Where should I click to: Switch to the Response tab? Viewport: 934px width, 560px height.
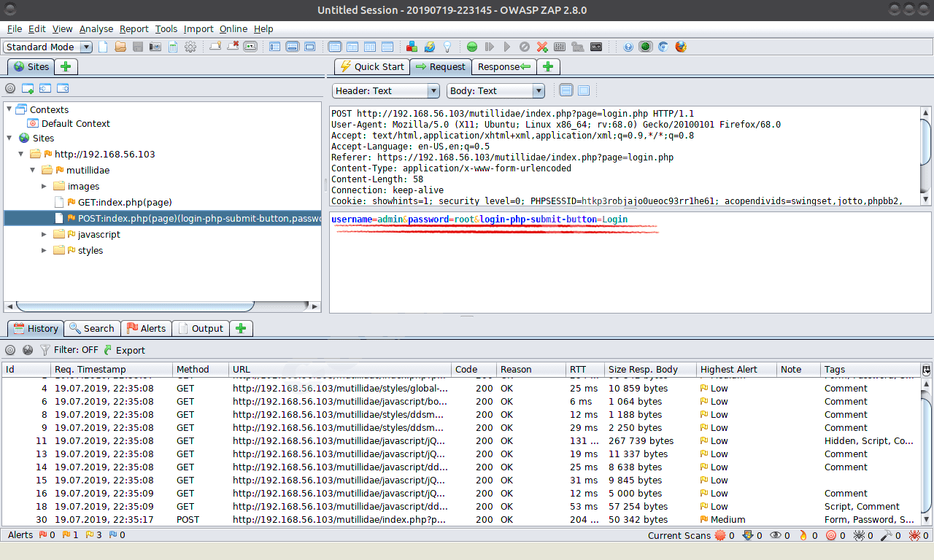click(x=504, y=66)
